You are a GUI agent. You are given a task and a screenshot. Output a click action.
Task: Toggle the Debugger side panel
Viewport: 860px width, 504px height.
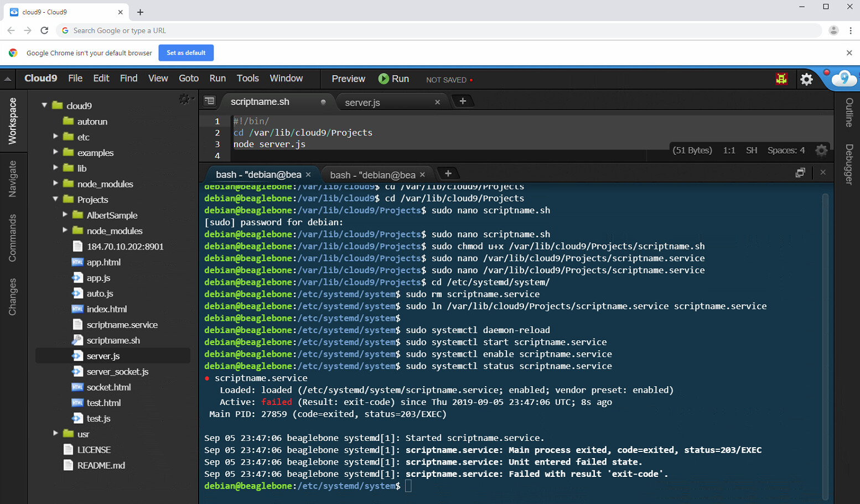coord(849,164)
